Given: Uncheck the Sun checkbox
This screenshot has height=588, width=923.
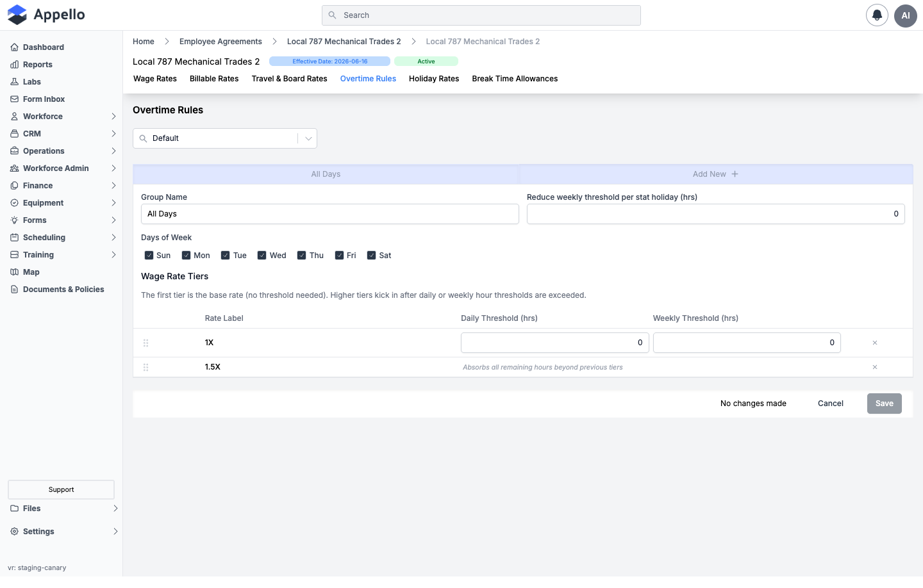Looking at the screenshot, I should (x=149, y=256).
